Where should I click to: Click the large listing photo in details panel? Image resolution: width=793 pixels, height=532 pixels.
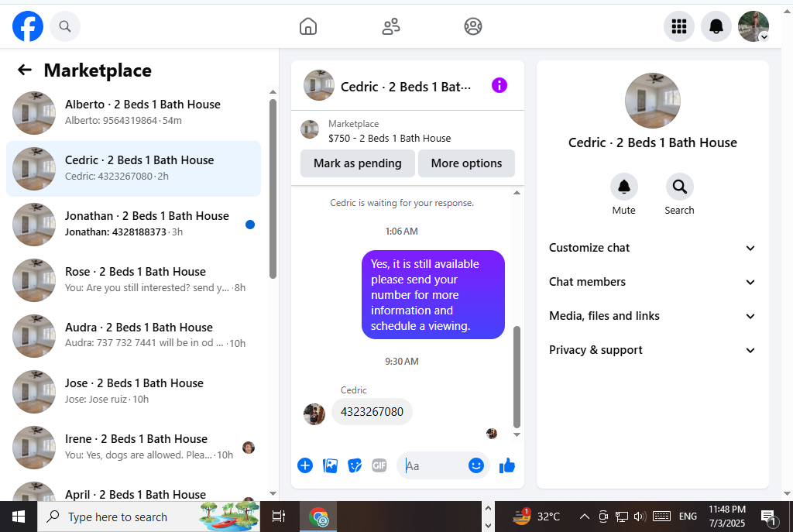(652, 101)
